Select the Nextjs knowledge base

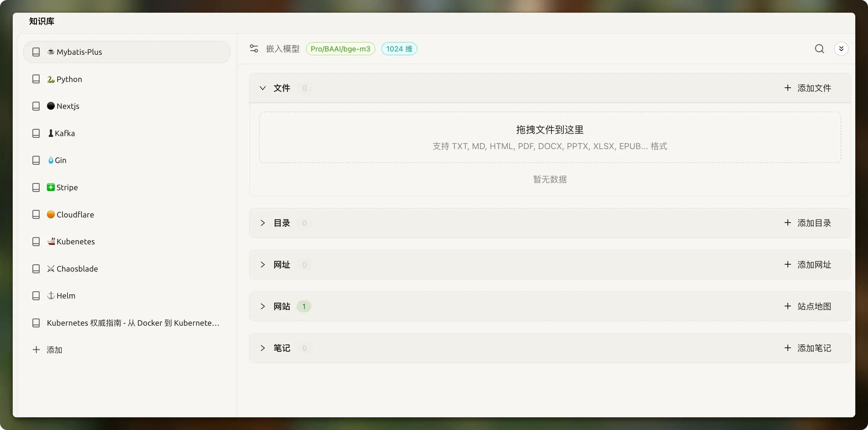coord(68,106)
